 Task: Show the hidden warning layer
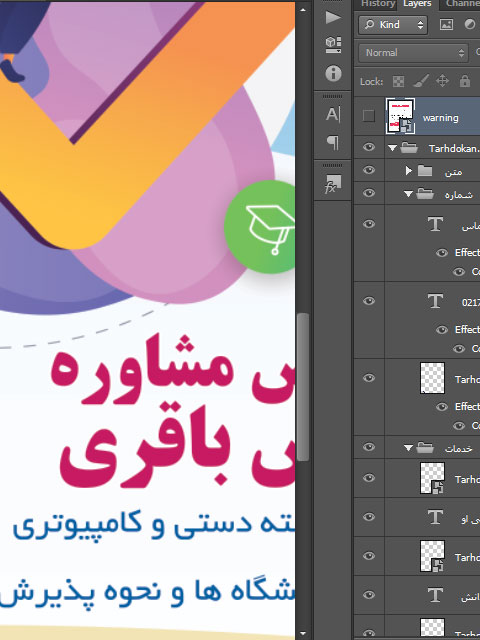click(x=369, y=116)
